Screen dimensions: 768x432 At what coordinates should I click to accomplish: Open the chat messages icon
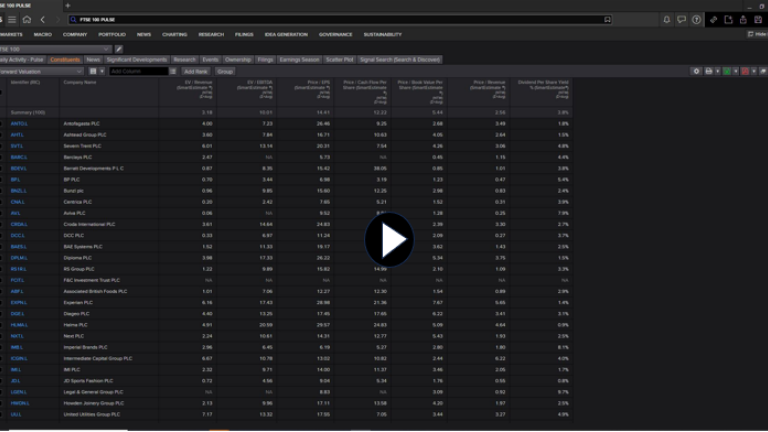pos(682,19)
